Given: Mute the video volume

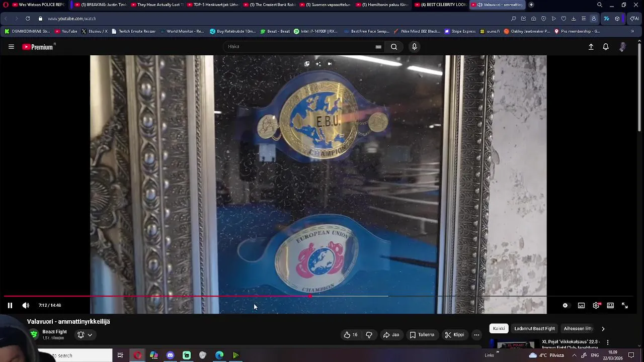Looking at the screenshot, I should pyautogui.click(x=26, y=305).
